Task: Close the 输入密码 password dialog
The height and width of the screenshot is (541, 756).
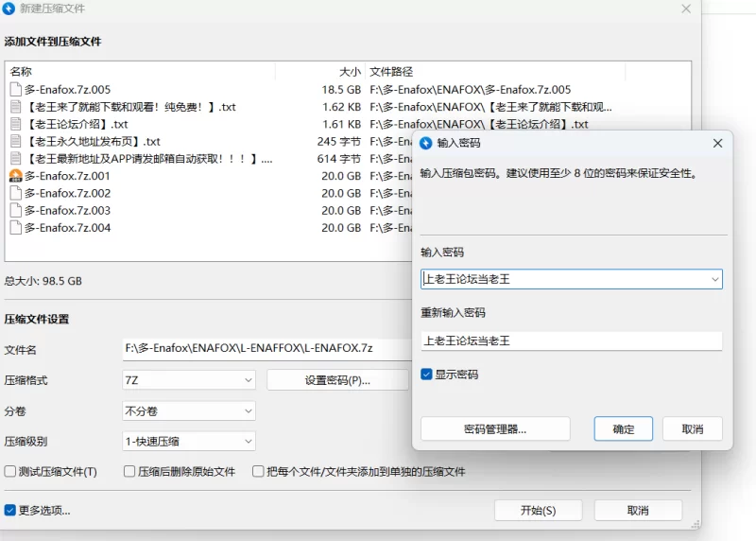Action: pyautogui.click(x=717, y=143)
